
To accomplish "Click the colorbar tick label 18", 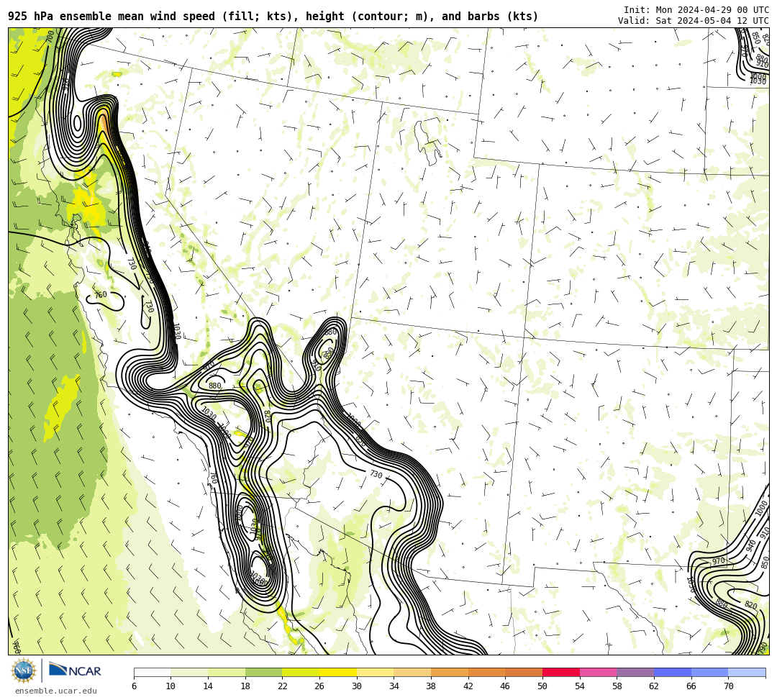I will 245,686.
